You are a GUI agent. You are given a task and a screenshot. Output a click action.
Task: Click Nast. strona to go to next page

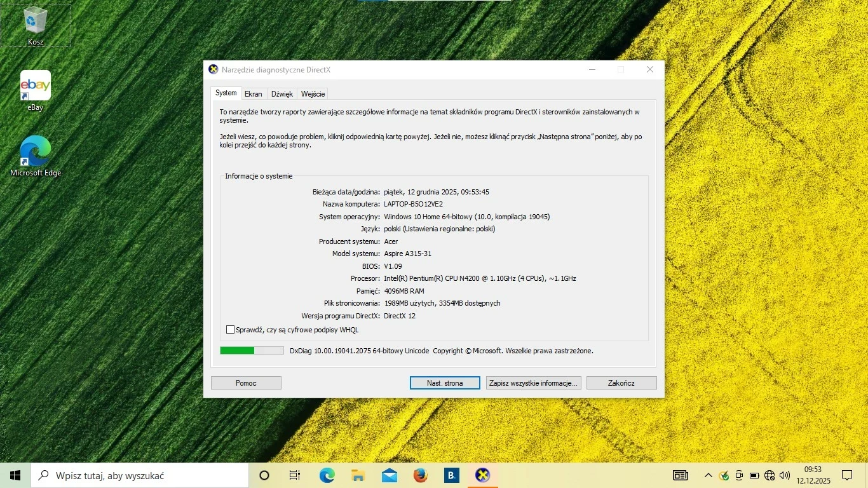(x=444, y=383)
